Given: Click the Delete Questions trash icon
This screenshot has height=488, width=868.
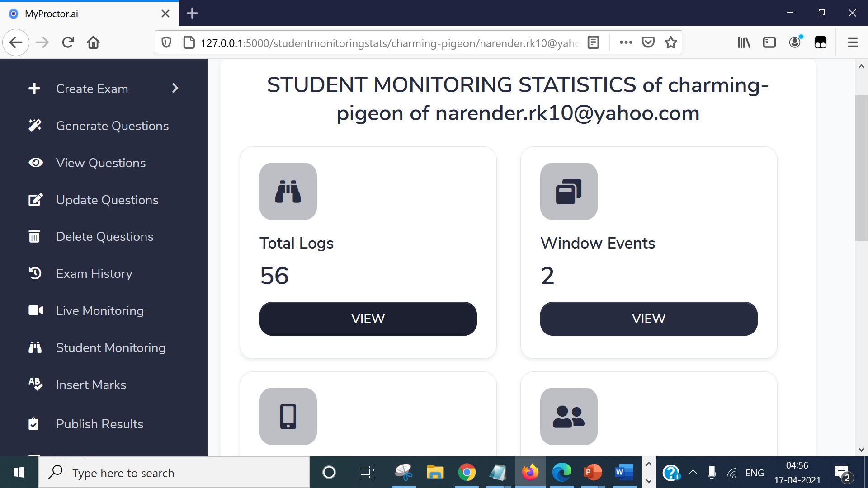Looking at the screenshot, I should tap(34, 236).
